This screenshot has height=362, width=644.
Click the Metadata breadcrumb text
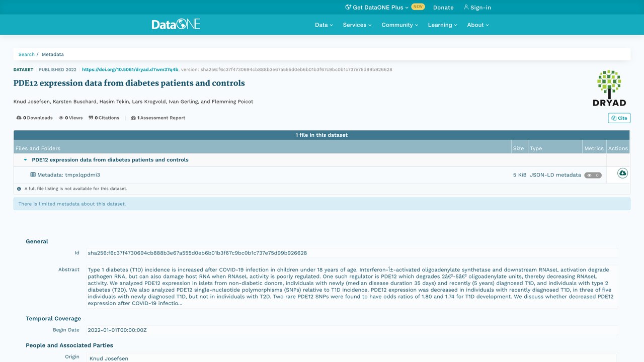pyautogui.click(x=53, y=54)
